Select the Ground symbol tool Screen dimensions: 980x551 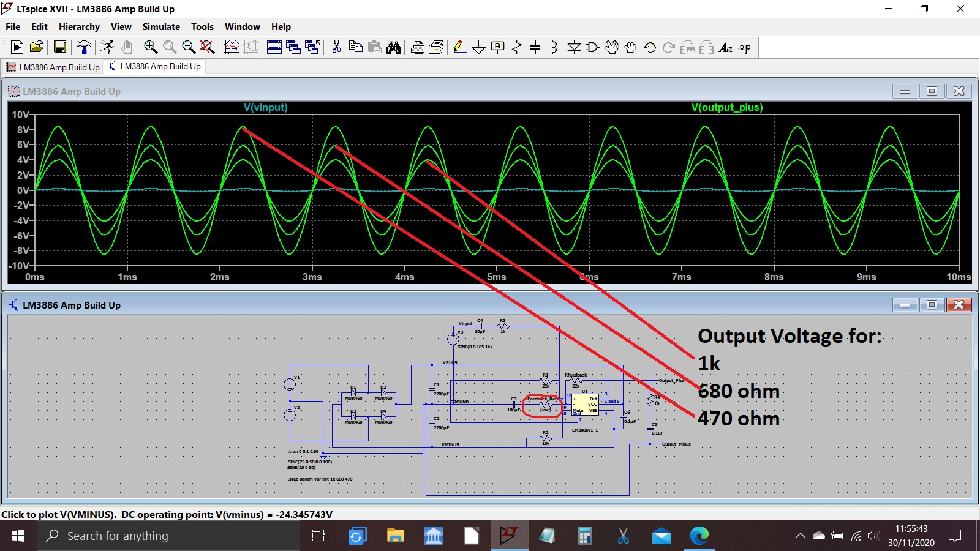click(x=479, y=47)
